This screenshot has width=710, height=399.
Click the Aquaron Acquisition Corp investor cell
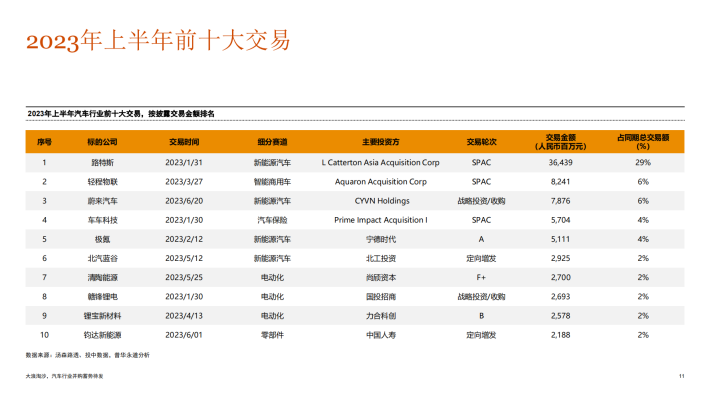point(380,182)
